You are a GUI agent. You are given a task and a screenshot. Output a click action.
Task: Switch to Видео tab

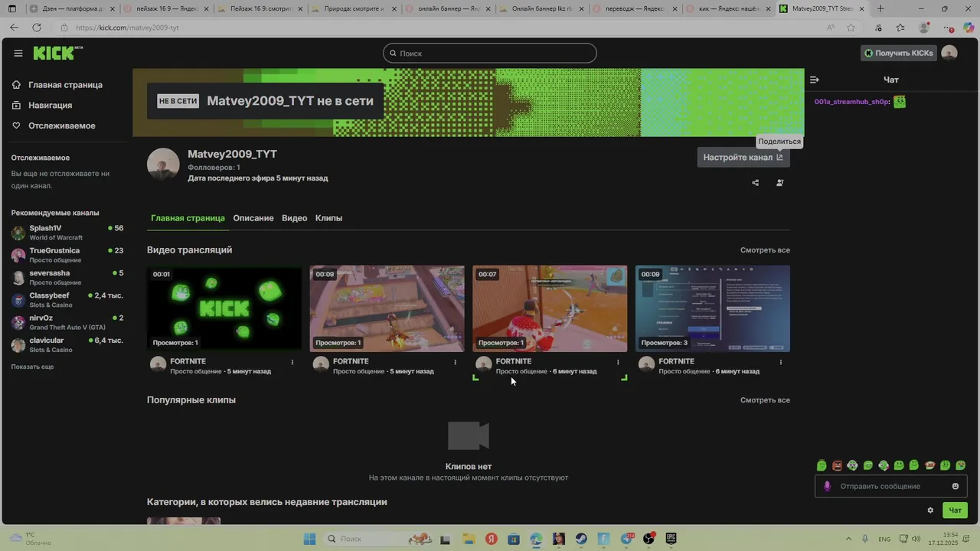tap(294, 218)
